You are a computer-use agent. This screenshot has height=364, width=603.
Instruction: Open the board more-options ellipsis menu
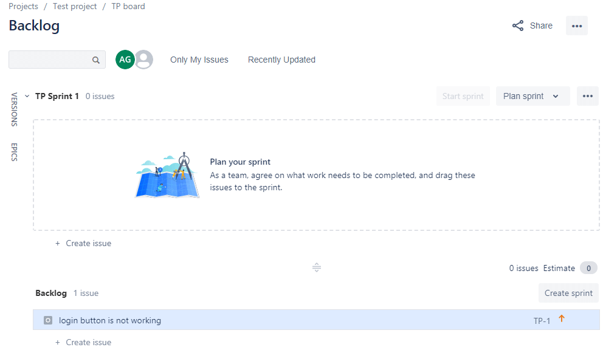click(x=576, y=26)
